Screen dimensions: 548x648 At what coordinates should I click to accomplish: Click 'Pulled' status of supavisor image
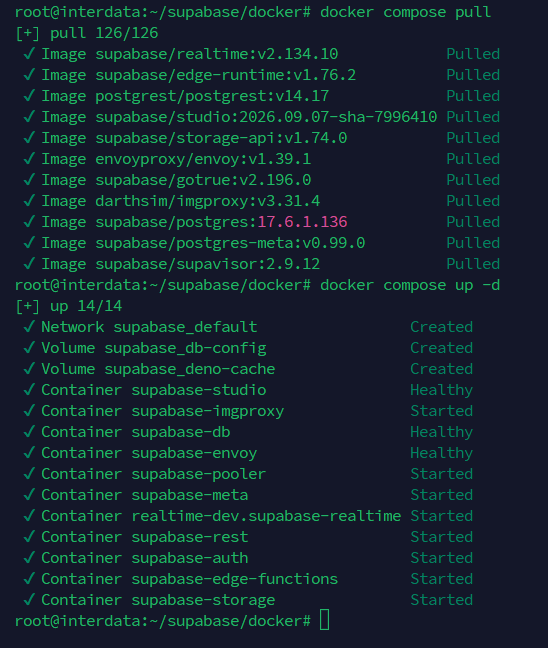click(473, 264)
